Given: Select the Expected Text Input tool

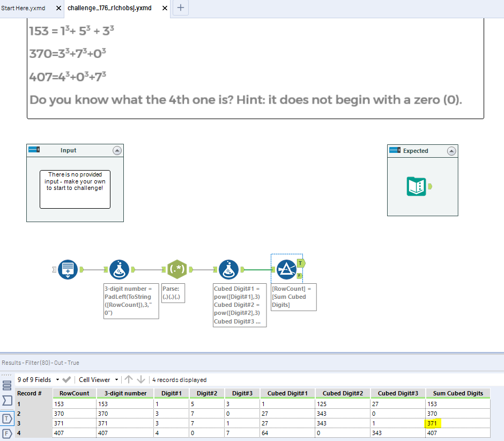Looking at the screenshot, I should (416, 186).
